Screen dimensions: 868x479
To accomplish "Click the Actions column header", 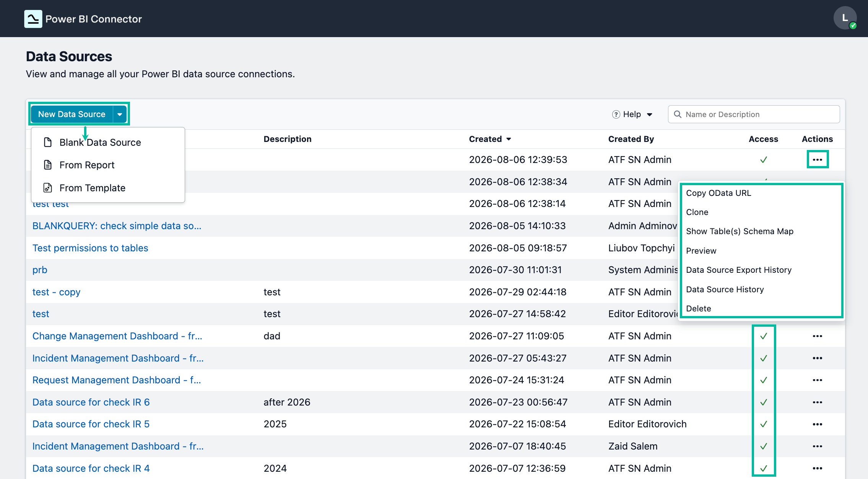I will coord(817,139).
